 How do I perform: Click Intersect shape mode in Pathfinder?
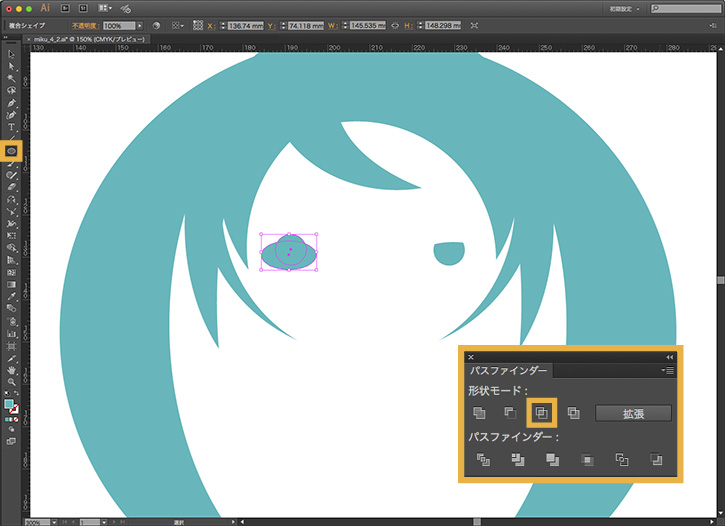click(541, 413)
